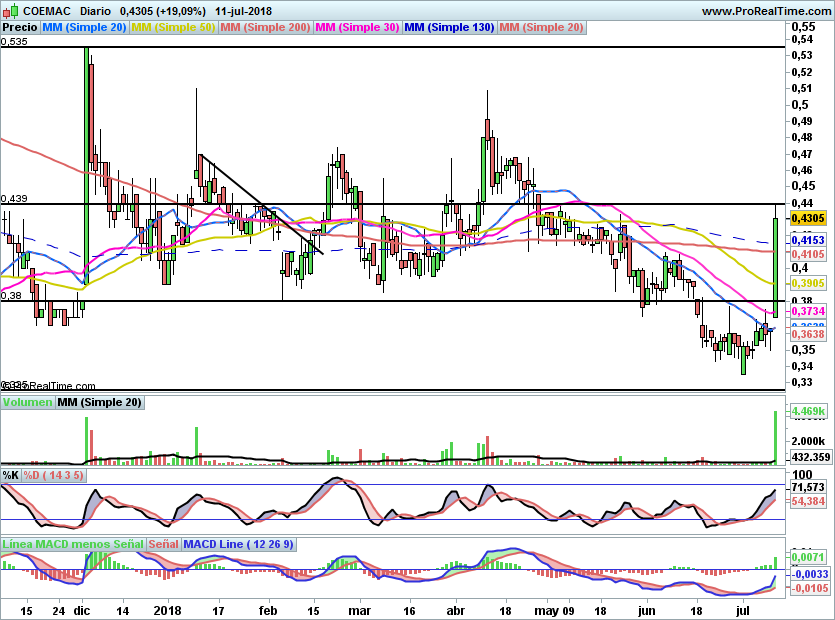This screenshot has width=835, height=620.
Task: Select the Volumen panel label
Action: (27, 402)
